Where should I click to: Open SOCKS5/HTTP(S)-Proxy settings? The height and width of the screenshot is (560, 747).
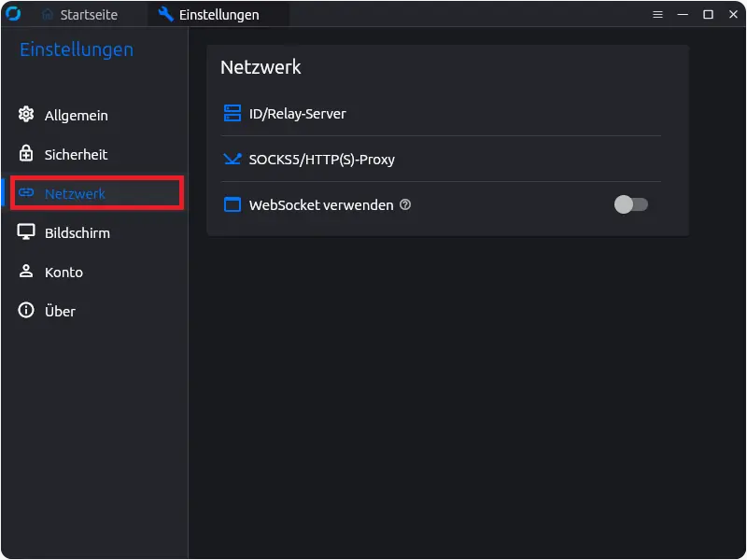[x=321, y=159]
